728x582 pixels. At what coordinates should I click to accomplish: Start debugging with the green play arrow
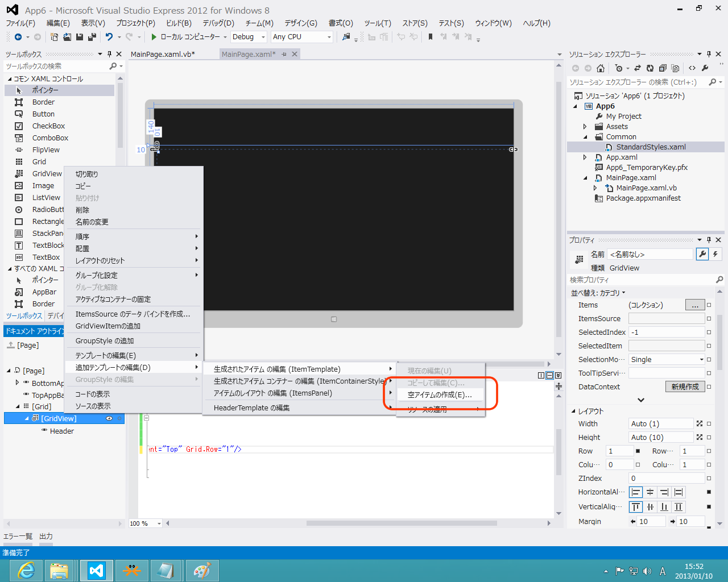(x=154, y=37)
